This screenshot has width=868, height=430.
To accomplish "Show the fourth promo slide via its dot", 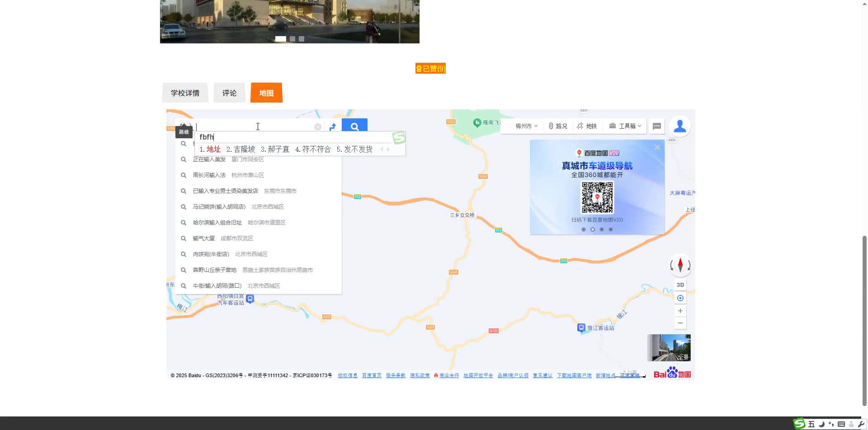I will tap(611, 229).
